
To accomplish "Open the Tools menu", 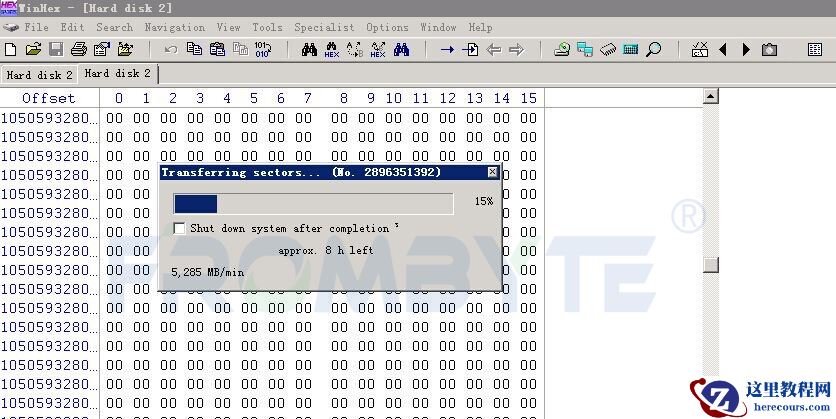I will [267, 27].
